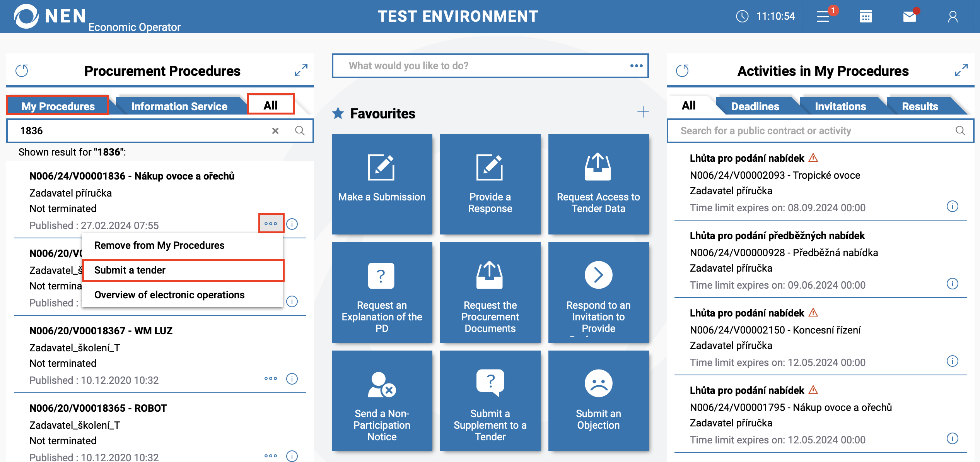Image resolution: width=980 pixels, height=462 pixels.
Task: Click the Make a Submission tile
Action: coord(382,184)
